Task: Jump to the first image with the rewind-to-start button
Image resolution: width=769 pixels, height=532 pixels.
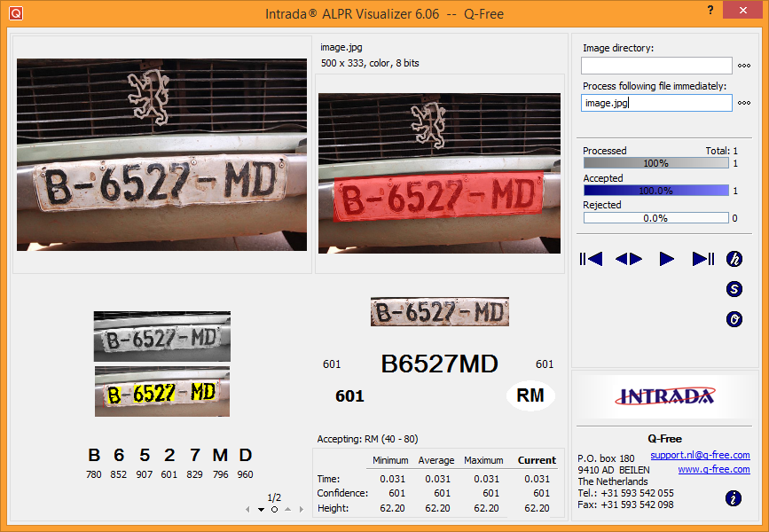Action: pos(591,259)
